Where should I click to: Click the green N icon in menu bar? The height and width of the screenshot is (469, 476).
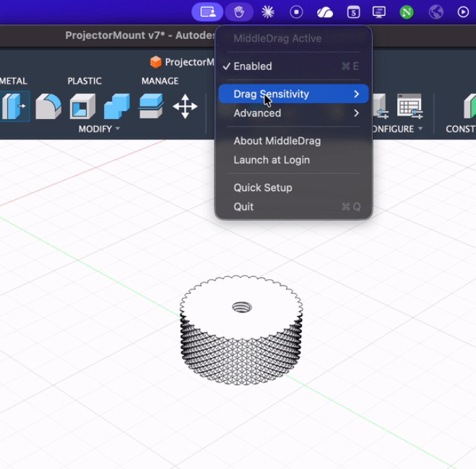pos(407,12)
